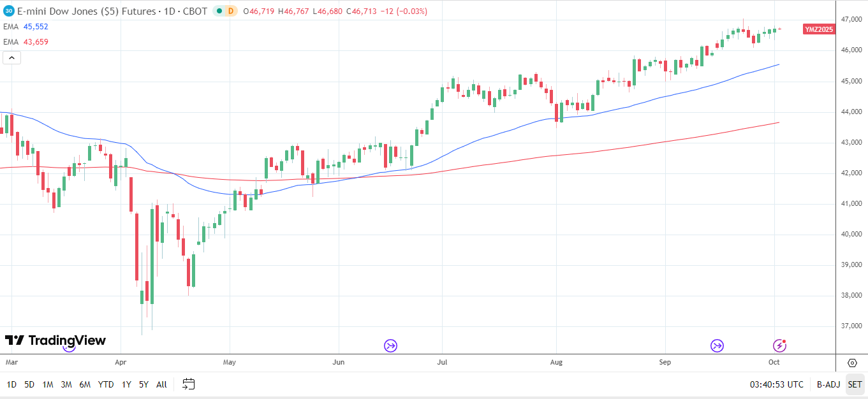
Task: Select the 5Y date range
Action: click(x=144, y=384)
